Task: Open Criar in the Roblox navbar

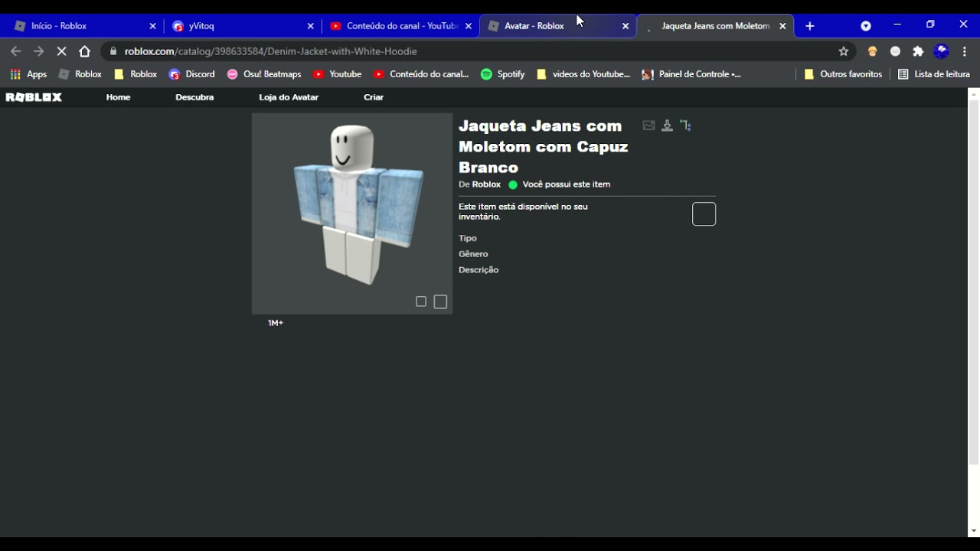Action: [x=374, y=97]
